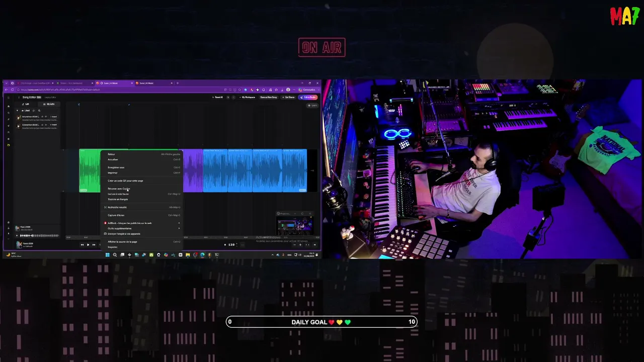Expand the AdBlock submenu entry
Viewport: 644px width, 362px height.
pos(142,223)
